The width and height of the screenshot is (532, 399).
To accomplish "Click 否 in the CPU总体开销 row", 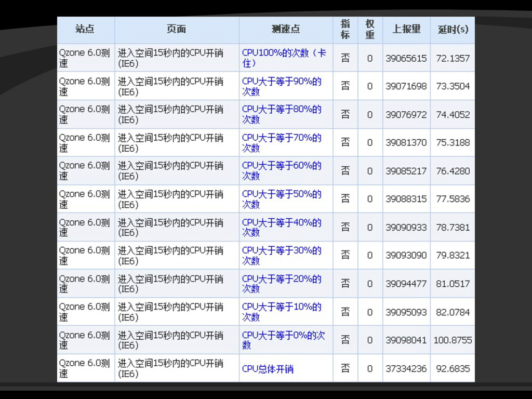I will point(345,368).
